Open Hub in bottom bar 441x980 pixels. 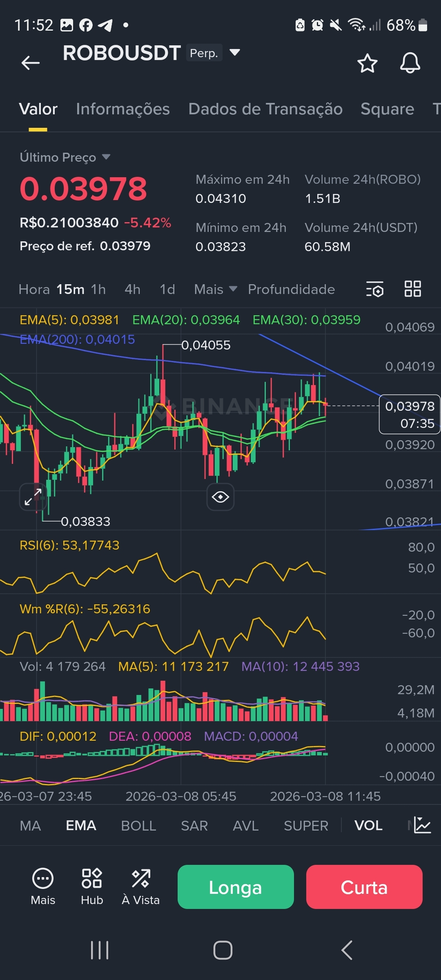[x=92, y=886]
